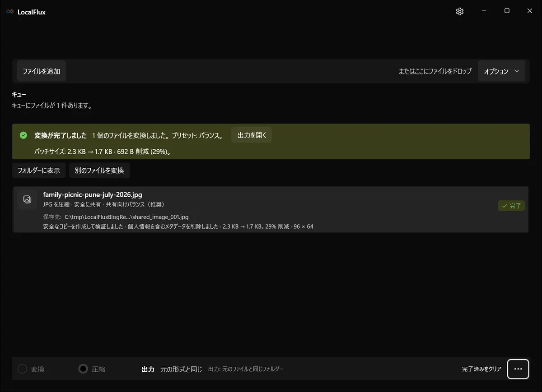The height and width of the screenshot is (392, 542).
Task: Click the image file type icon
Action: coord(27,199)
